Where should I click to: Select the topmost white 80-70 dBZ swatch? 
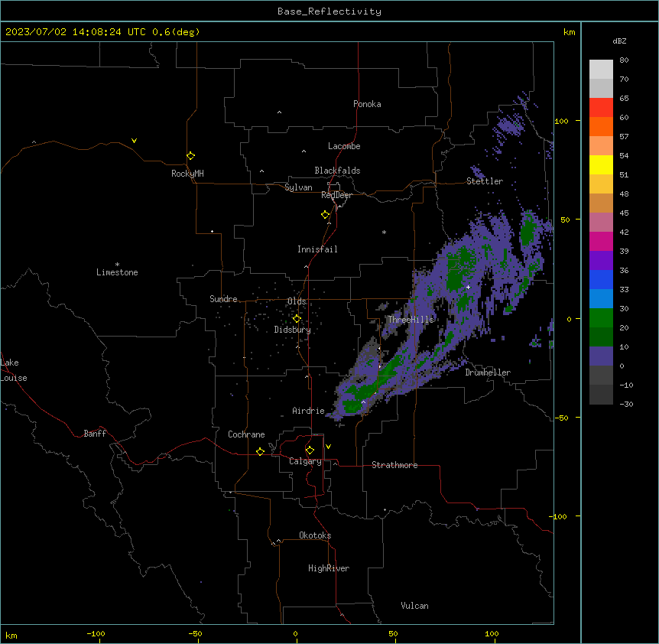601,70
